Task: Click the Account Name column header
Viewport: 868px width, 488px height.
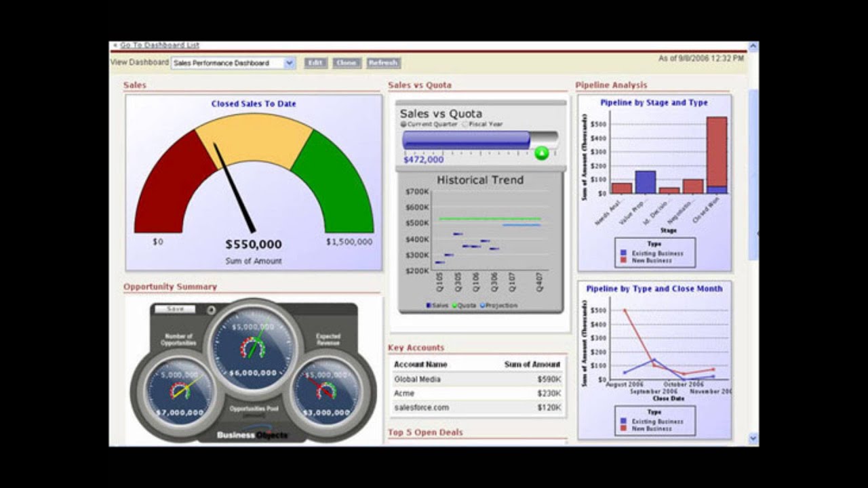Action: 420,365
